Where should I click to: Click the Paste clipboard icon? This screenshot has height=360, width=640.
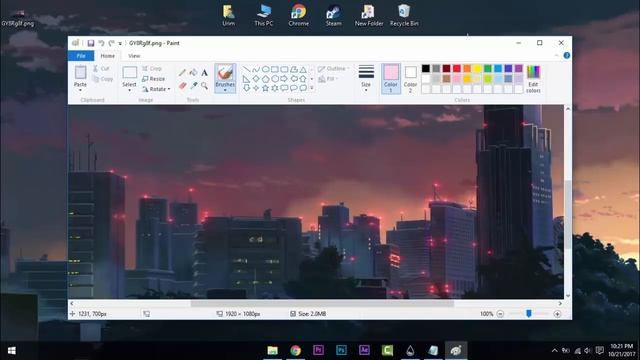pyautogui.click(x=80, y=73)
